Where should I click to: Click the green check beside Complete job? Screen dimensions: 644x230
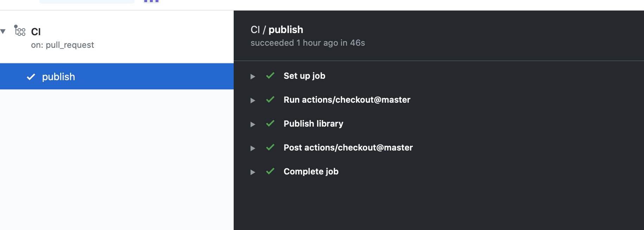pos(270,171)
